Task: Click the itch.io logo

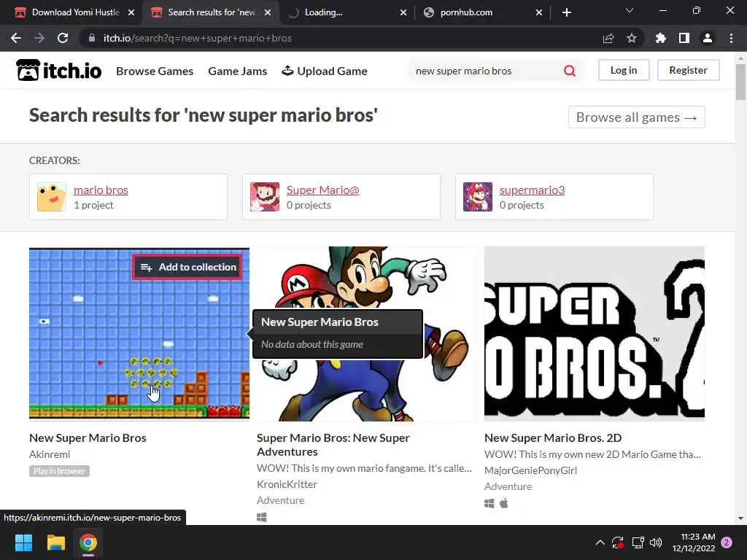Action: pos(58,71)
